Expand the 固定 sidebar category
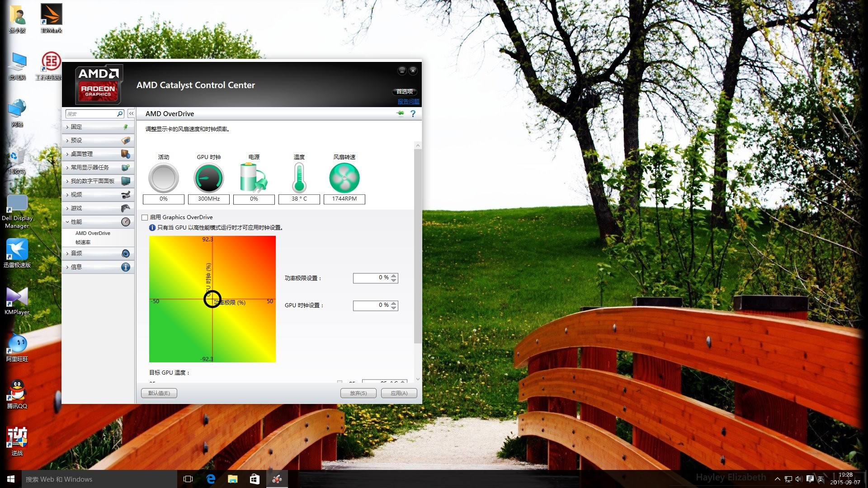The width and height of the screenshot is (868, 488). pos(98,127)
